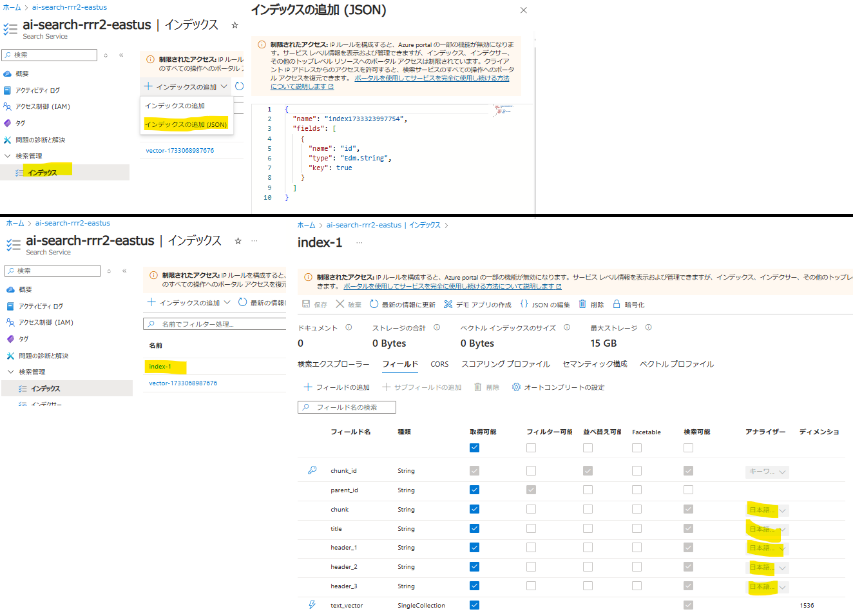Click the info icon next to ベクトル インデックスのサイズ
The width and height of the screenshot is (853, 616).
point(567,327)
